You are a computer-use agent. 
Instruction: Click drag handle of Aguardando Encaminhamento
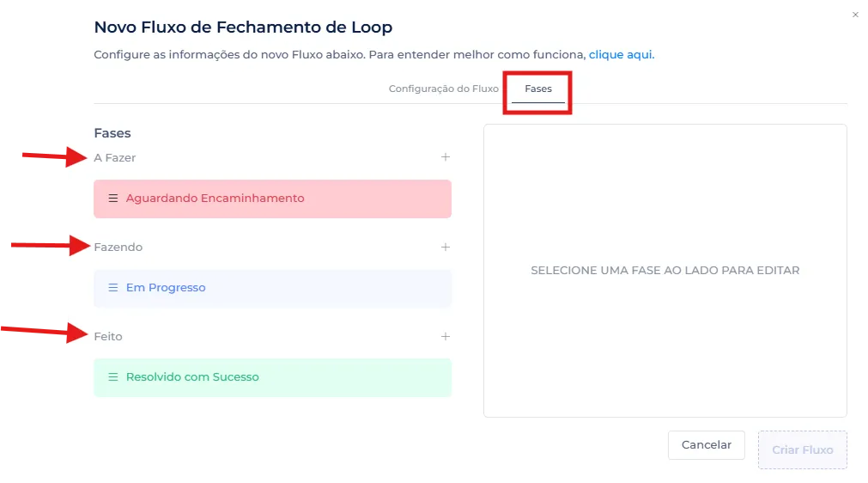tap(112, 199)
